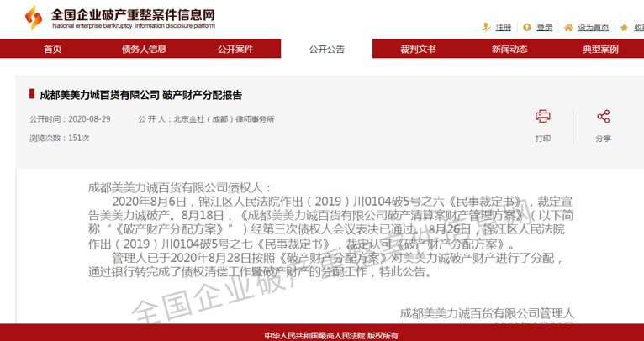Click the printer icon
The height and width of the screenshot is (341, 644).
(542, 117)
